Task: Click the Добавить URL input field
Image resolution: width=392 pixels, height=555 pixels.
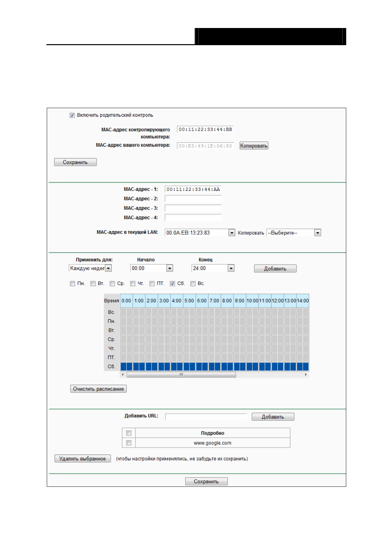Action: [x=206, y=417]
